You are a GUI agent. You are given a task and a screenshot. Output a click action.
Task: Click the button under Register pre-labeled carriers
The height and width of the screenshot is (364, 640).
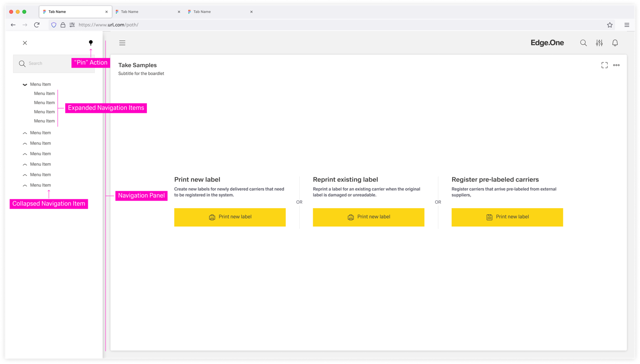[x=507, y=217]
